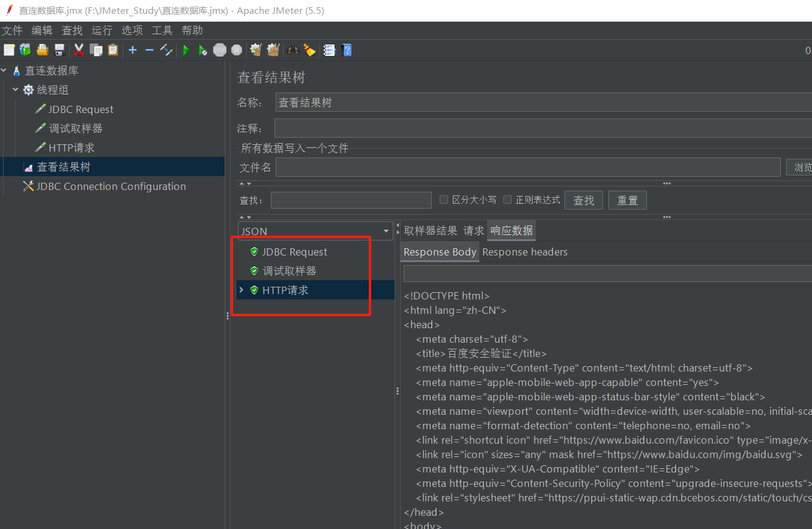Screen dimensions: 812x529
Task: Select 调试取样器 in the test plan tree
Action: 76,129
